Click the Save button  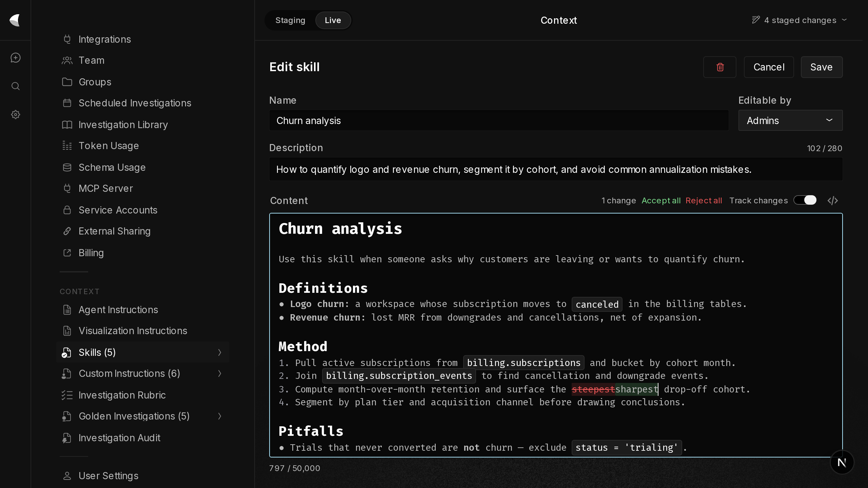pos(822,67)
